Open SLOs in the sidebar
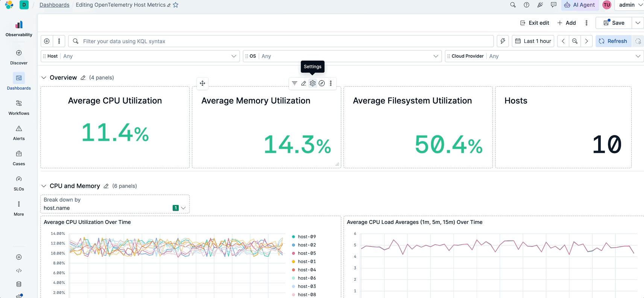Viewport: 644px width, 298px height. pos(19,183)
